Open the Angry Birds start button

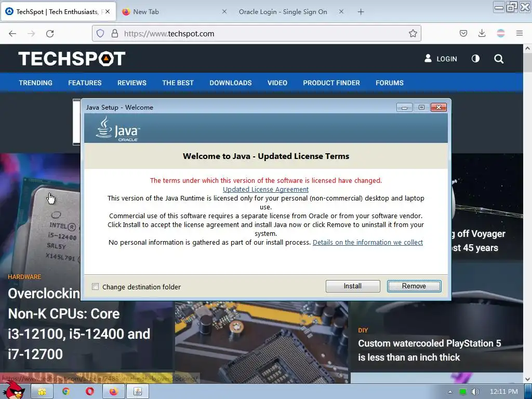pyautogui.click(x=15, y=391)
